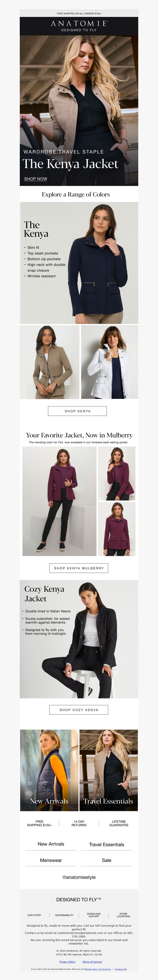Image resolution: width=158 pixels, height=980 pixels.
Task: Open the Shop Now link on hero
Action: click(36, 179)
